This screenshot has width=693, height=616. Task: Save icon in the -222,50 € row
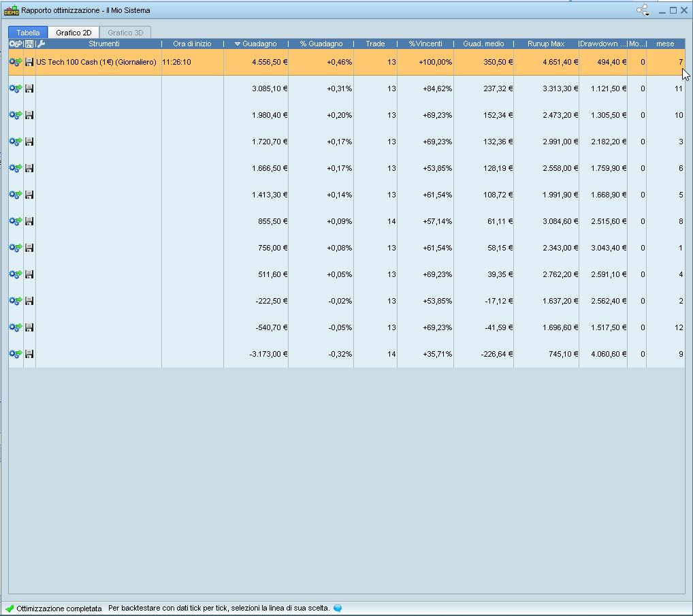tap(29, 300)
